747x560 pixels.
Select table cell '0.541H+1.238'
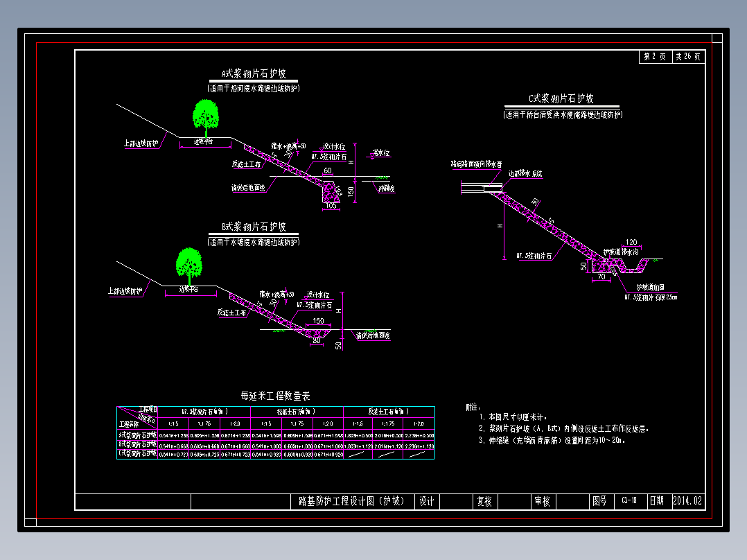tap(173, 436)
